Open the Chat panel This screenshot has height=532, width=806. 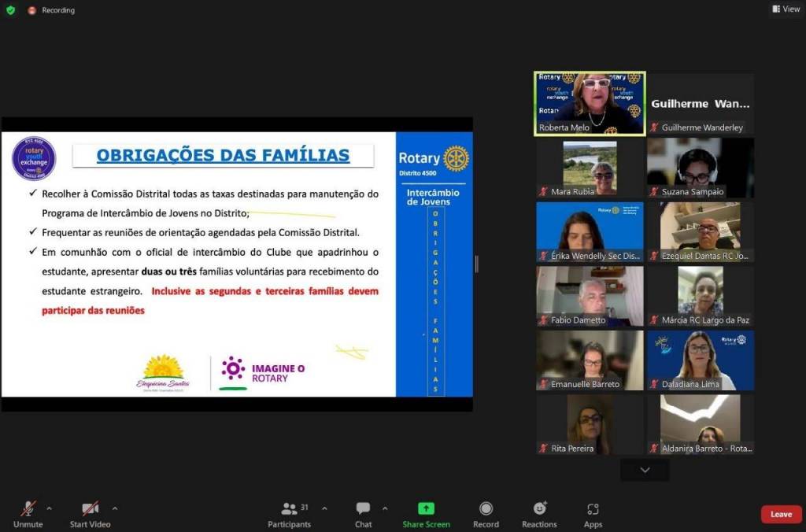click(363, 509)
